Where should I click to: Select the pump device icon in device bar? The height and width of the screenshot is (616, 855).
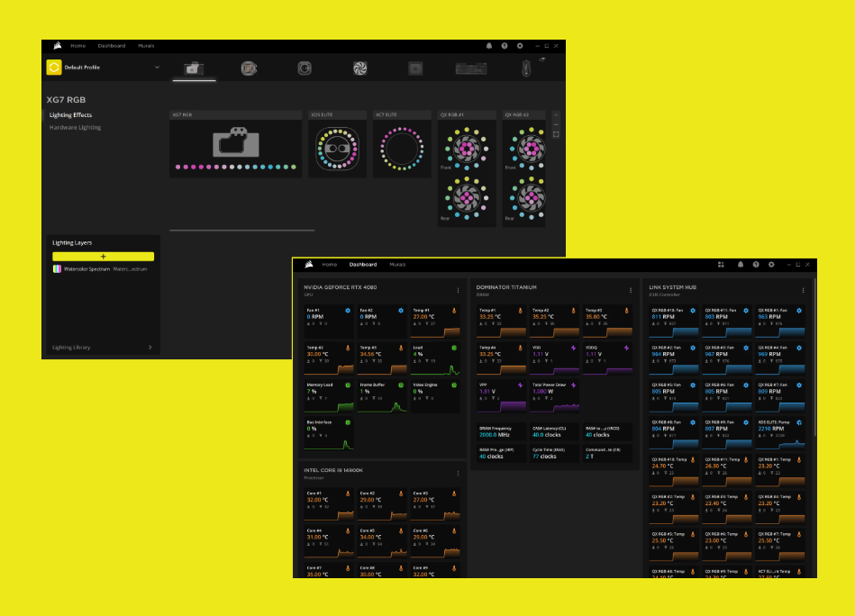point(305,68)
